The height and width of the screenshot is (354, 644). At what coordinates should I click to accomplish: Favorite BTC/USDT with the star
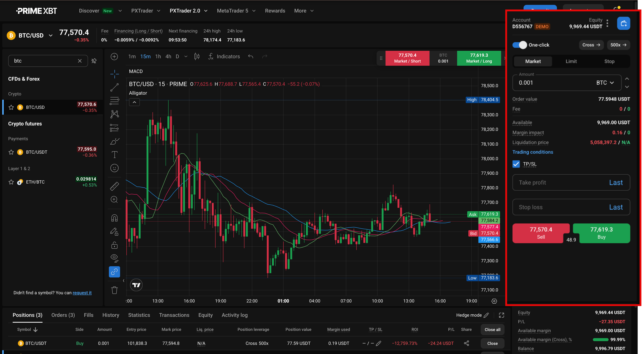tap(11, 152)
